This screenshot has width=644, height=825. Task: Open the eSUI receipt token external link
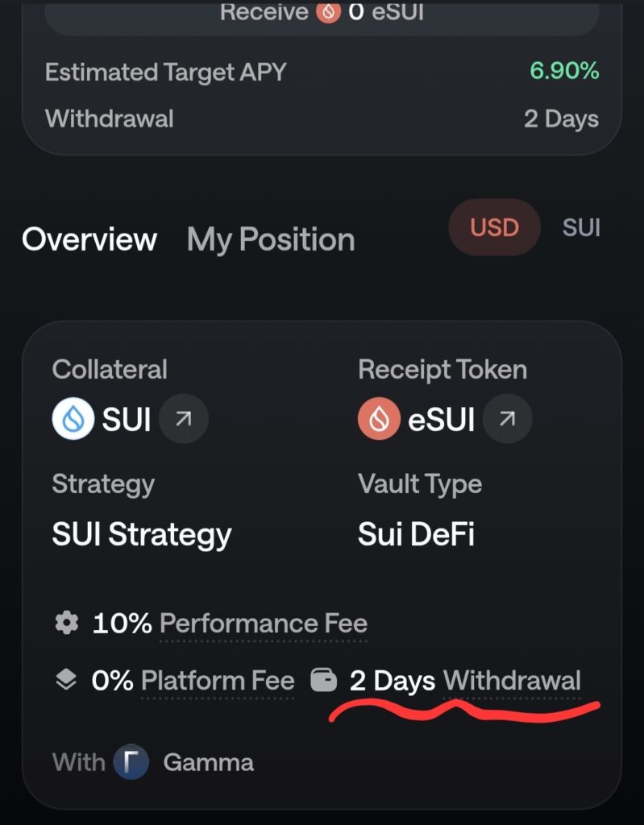[x=507, y=420]
